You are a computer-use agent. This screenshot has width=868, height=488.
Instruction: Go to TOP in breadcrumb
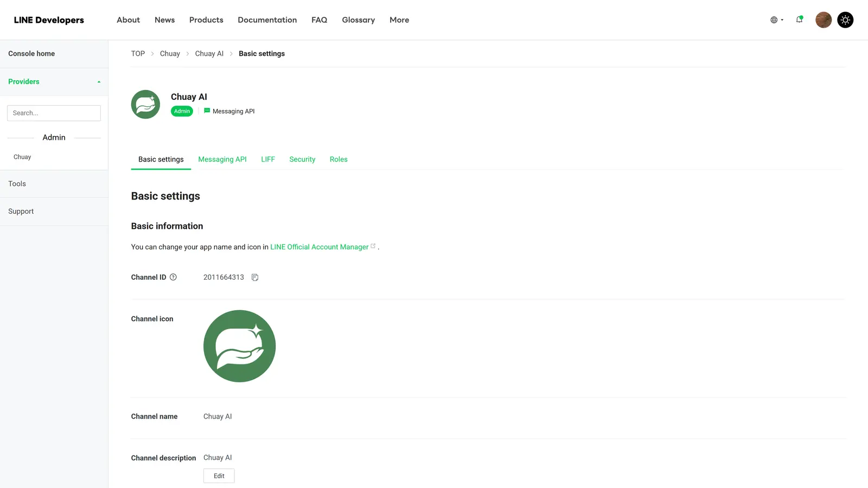(x=138, y=54)
